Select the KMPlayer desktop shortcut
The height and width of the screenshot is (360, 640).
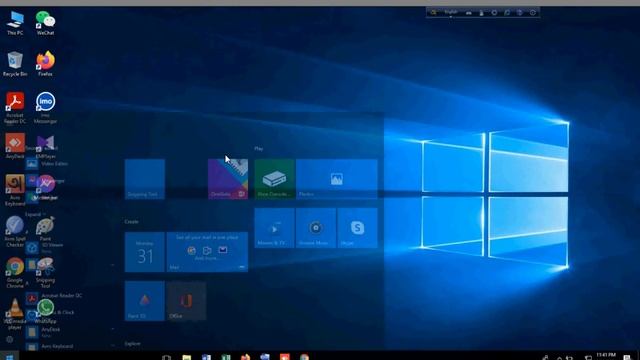click(45, 146)
